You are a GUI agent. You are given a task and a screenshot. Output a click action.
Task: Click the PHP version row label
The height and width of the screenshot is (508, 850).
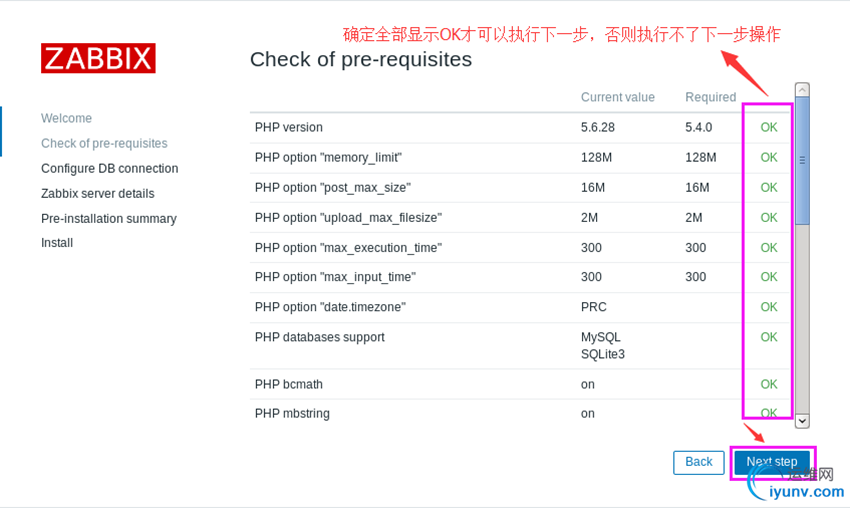tap(289, 127)
